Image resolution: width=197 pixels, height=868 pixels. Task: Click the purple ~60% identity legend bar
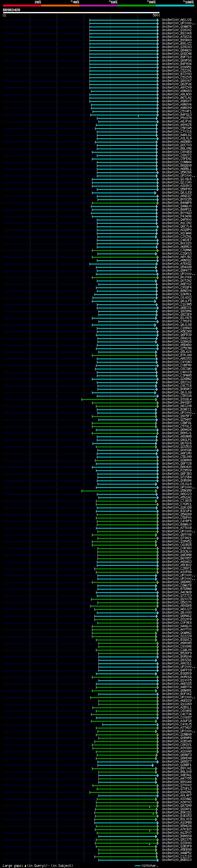(x=98, y=6)
